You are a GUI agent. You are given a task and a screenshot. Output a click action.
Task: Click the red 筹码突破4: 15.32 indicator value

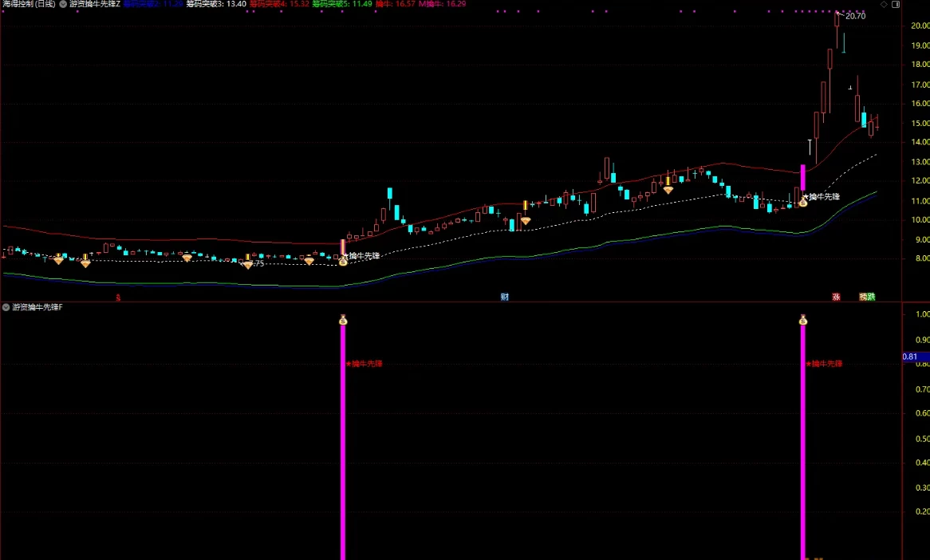pos(279,4)
